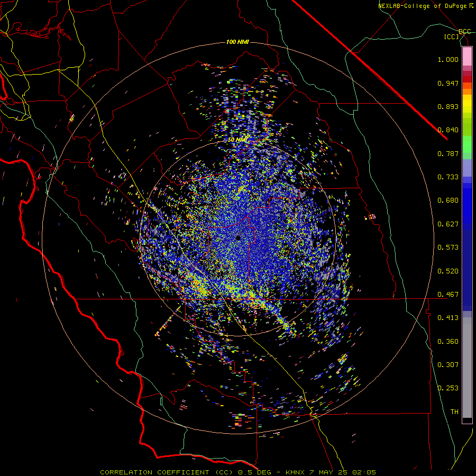
Task: Click the 0.840 legend value
Action: [448, 130]
